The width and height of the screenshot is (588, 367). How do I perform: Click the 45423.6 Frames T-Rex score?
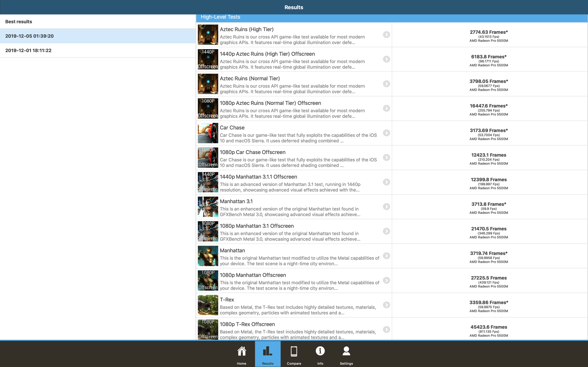(x=489, y=327)
